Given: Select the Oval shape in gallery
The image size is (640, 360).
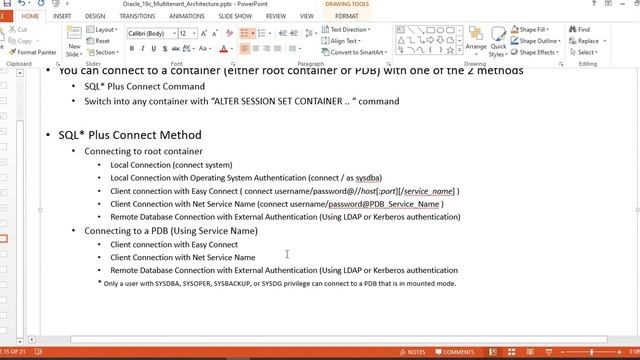Looking at the screenshot, I should (x=440, y=30).
